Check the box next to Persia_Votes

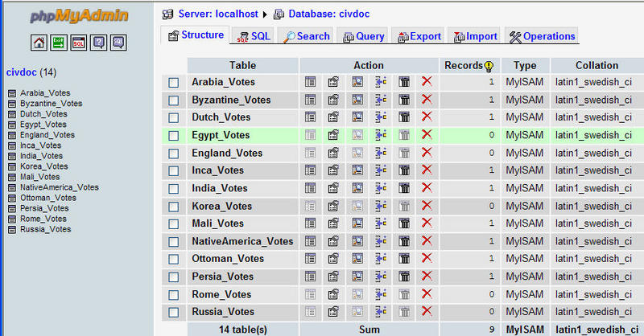(x=173, y=277)
